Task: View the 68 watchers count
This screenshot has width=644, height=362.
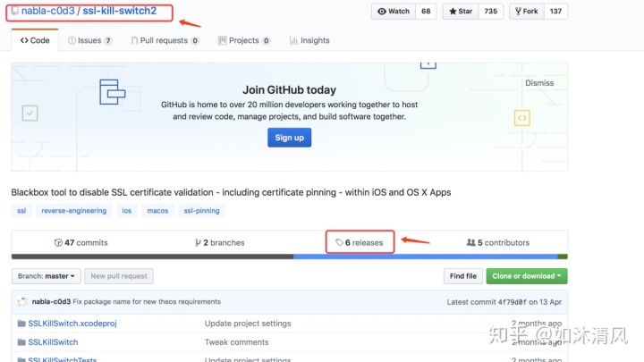Action: point(426,11)
